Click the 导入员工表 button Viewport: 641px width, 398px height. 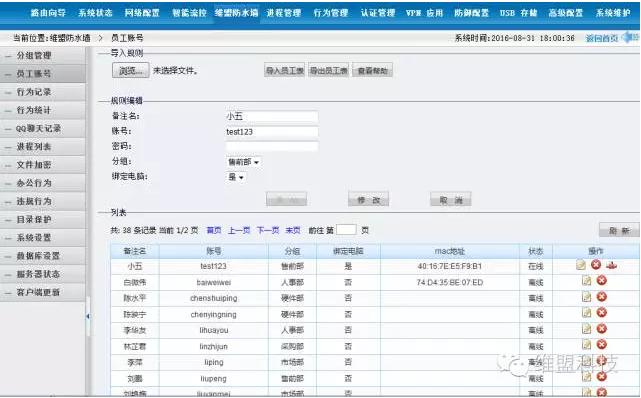click(285, 70)
